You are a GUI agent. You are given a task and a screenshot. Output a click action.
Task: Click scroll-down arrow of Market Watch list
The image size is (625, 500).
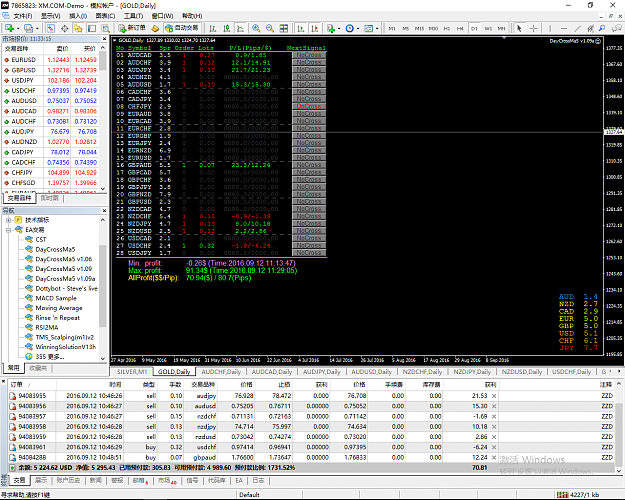click(103, 188)
